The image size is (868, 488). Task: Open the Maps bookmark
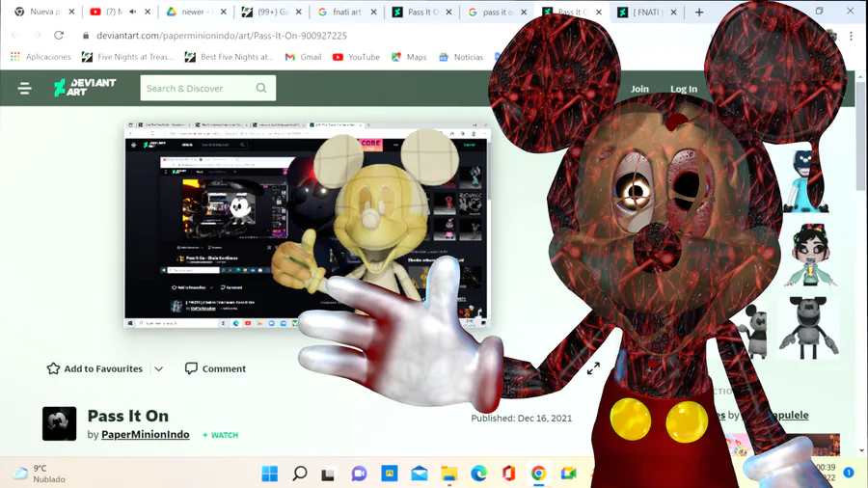409,57
